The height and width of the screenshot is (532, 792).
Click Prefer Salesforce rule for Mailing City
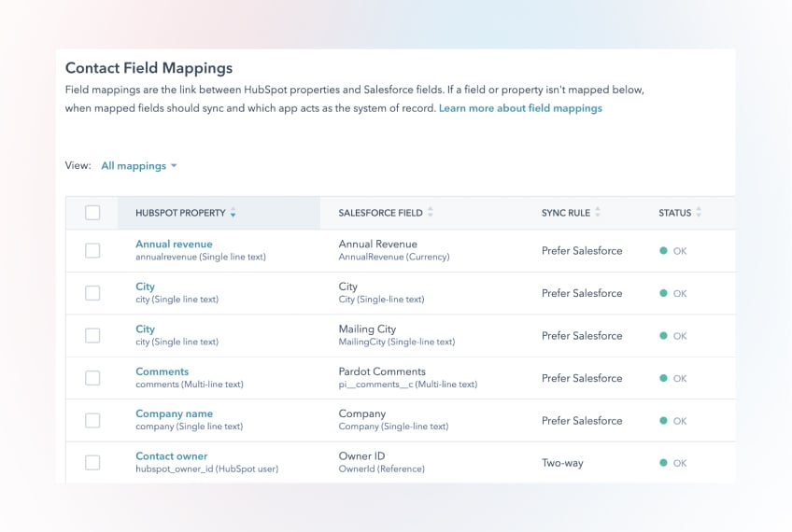581,336
